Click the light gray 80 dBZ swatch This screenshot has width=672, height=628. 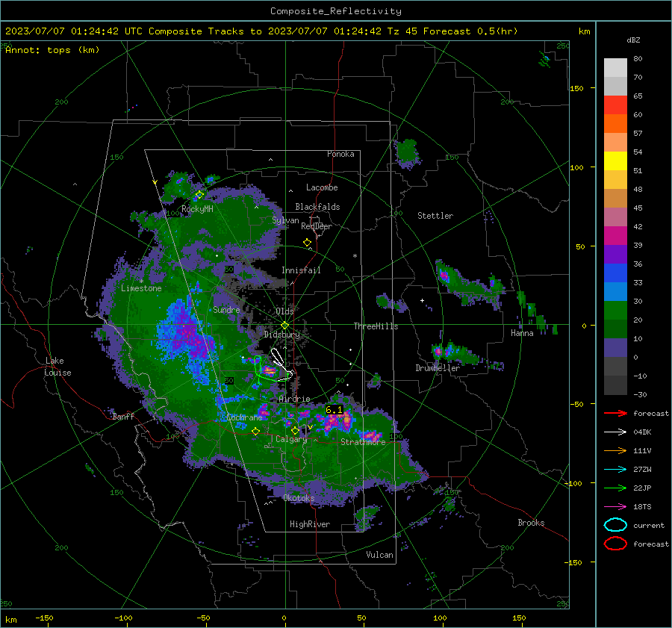coord(615,68)
